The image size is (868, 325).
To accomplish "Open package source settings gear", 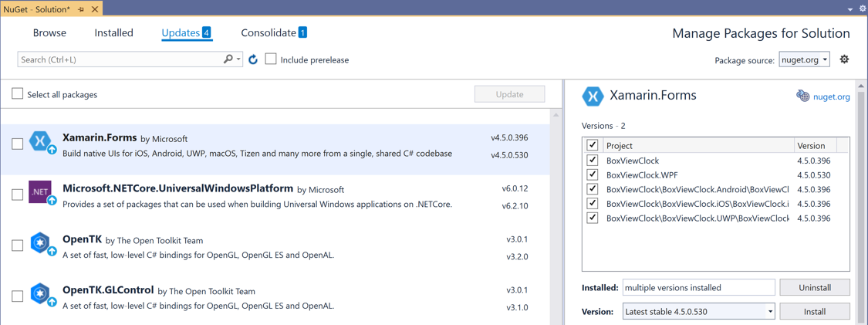I will tap(844, 59).
